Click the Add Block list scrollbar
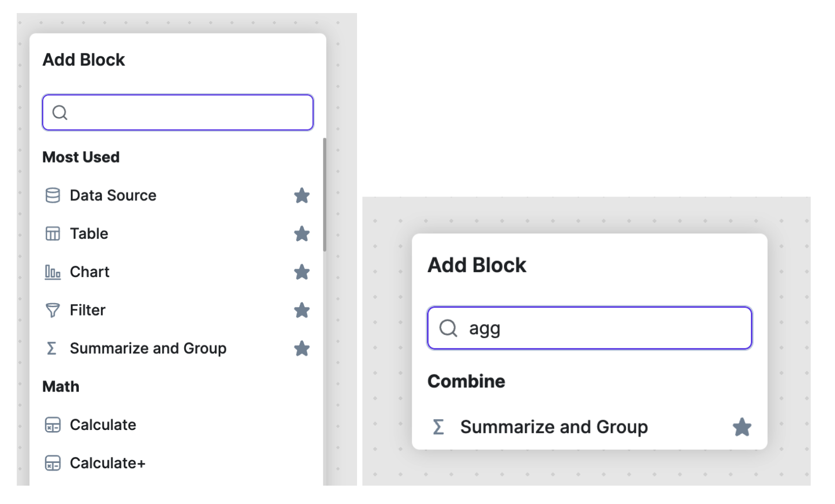This screenshot has height=504, width=835. click(x=325, y=194)
